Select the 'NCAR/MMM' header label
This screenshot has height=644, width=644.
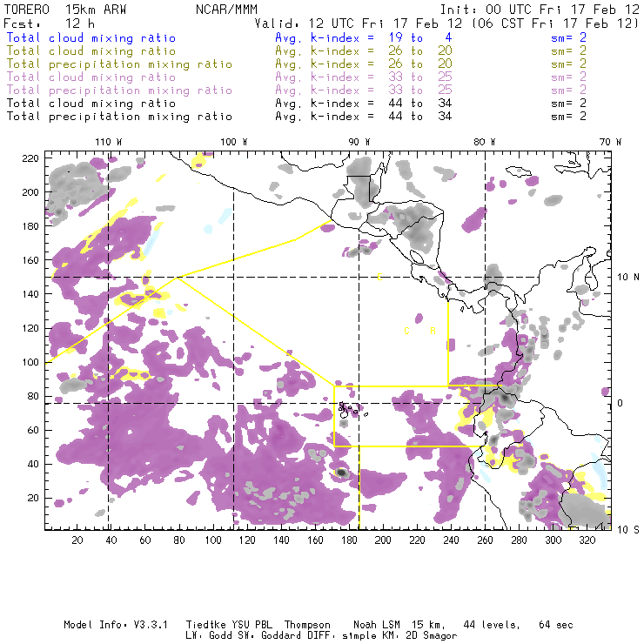[x=226, y=10]
